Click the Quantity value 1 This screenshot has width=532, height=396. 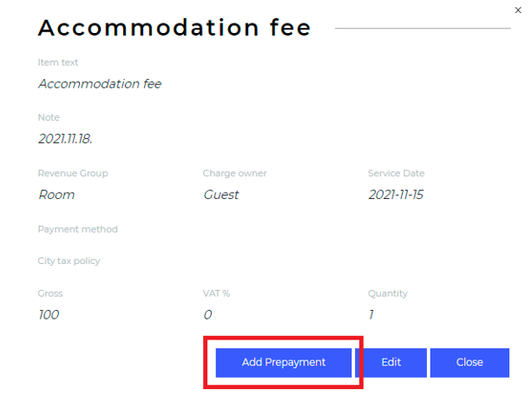tap(371, 314)
